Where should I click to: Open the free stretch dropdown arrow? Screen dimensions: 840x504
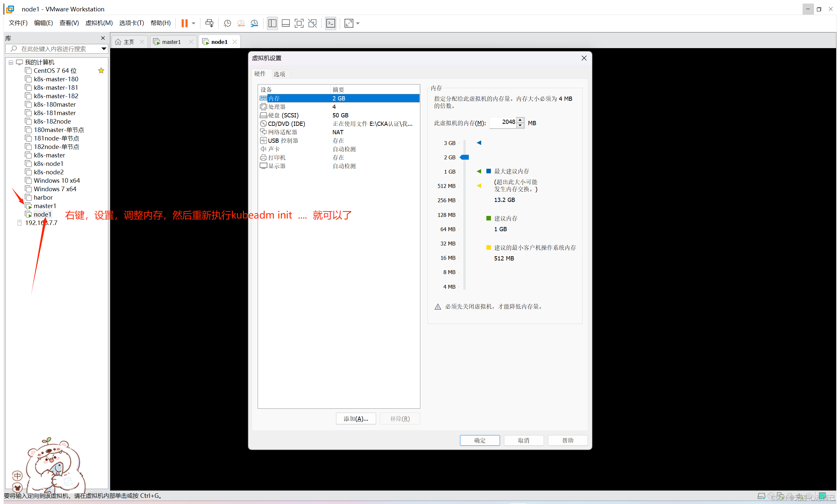357,23
